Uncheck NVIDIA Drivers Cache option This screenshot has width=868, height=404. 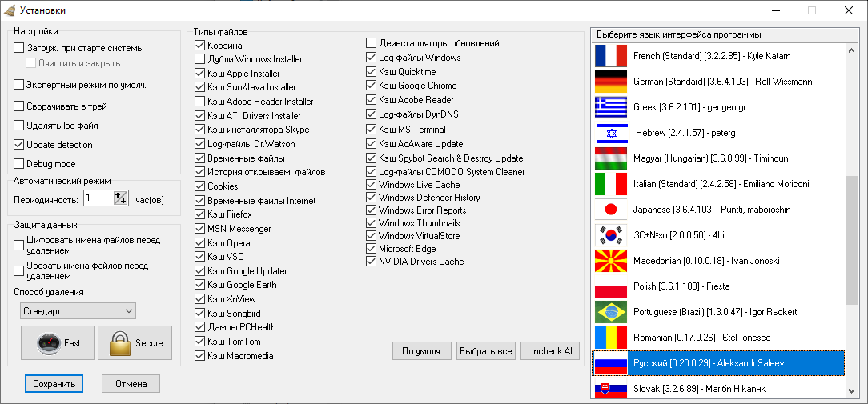(371, 262)
